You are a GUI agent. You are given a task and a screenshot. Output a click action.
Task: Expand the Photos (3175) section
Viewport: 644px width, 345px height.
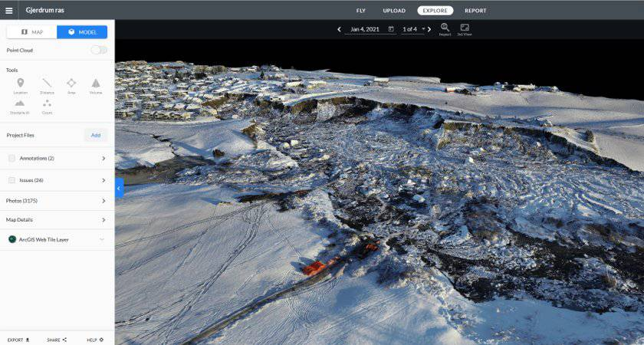103,201
